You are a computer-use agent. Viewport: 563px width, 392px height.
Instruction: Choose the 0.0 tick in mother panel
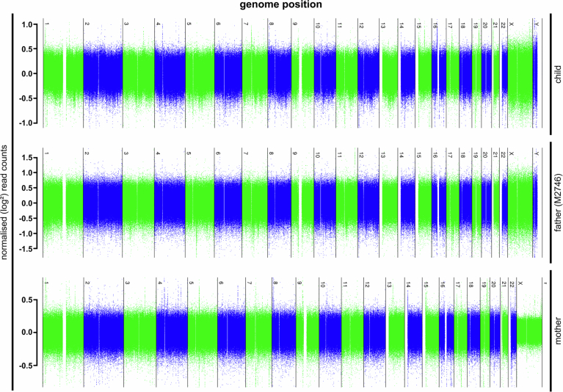[x=27, y=333]
